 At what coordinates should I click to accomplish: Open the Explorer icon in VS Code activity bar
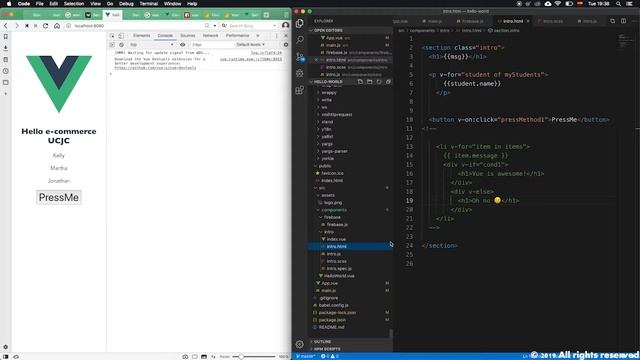[300, 23]
